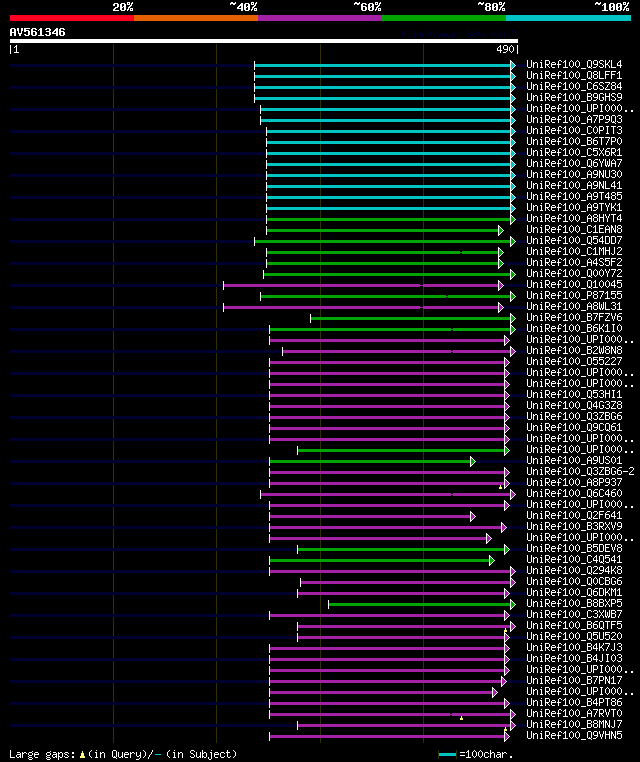The width and height of the screenshot is (640, 762).
Task: Click the orange ~40% identity legend segment
Action: [196, 18]
